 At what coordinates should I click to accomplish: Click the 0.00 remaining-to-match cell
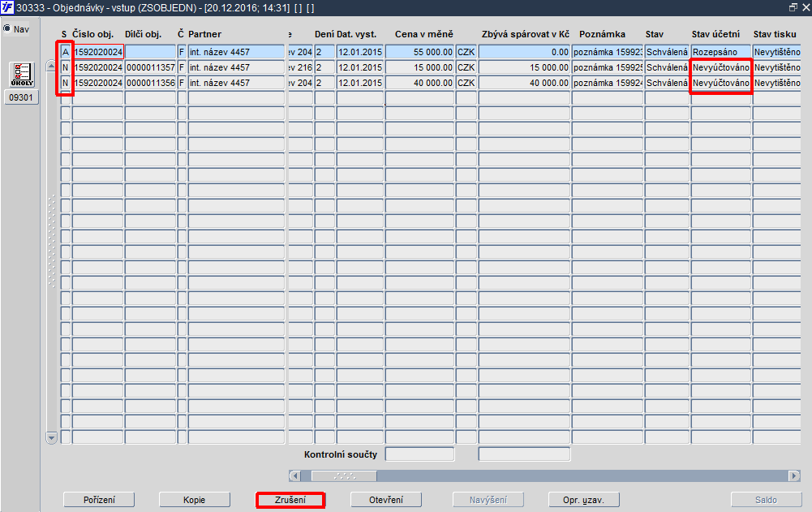(524, 52)
